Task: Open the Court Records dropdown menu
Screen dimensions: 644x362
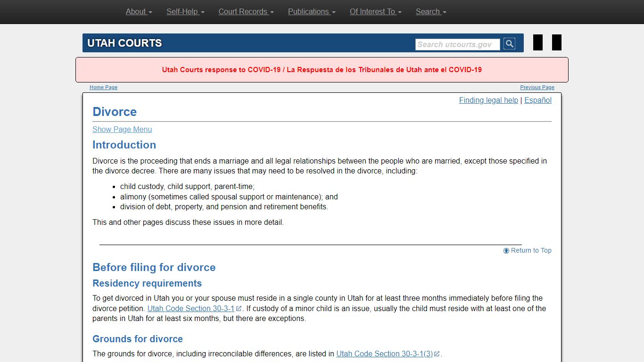Action: pos(246,12)
